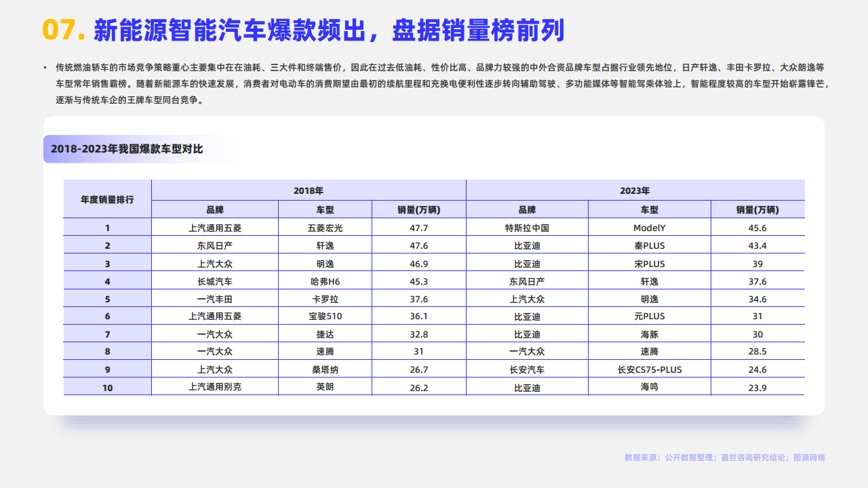Click the ModelY model cell
This screenshot has width=868, height=488.
pyautogui.click(x=649, y=228)
